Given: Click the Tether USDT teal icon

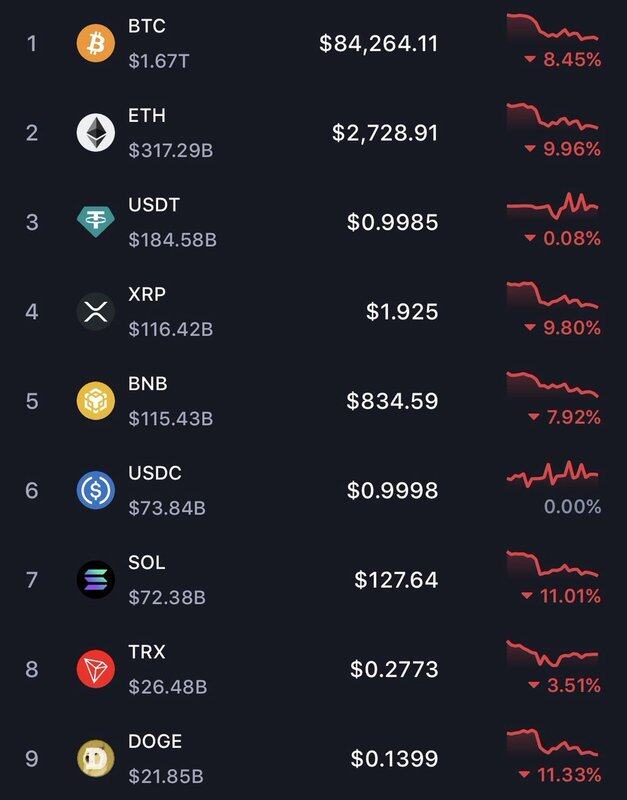Looking at the screenshot, I should [x=96, y=222].
